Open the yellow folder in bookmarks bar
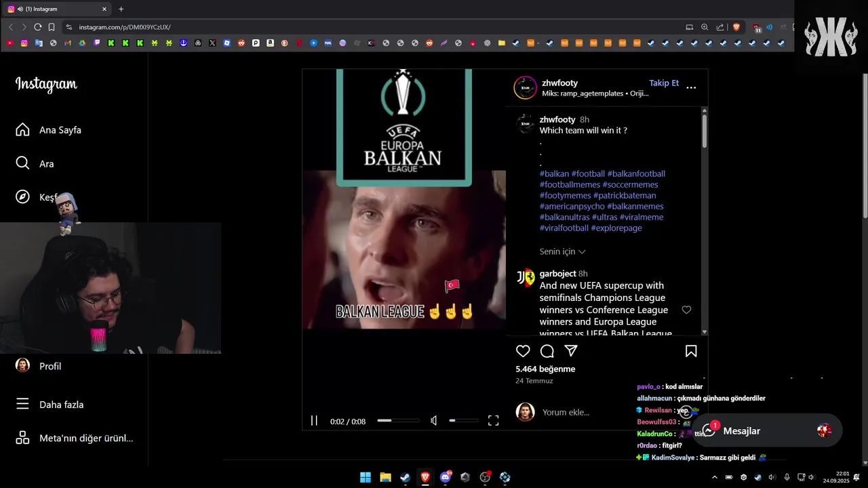The height and width of the screenshot is (488, 868). (x=502, y=43)
